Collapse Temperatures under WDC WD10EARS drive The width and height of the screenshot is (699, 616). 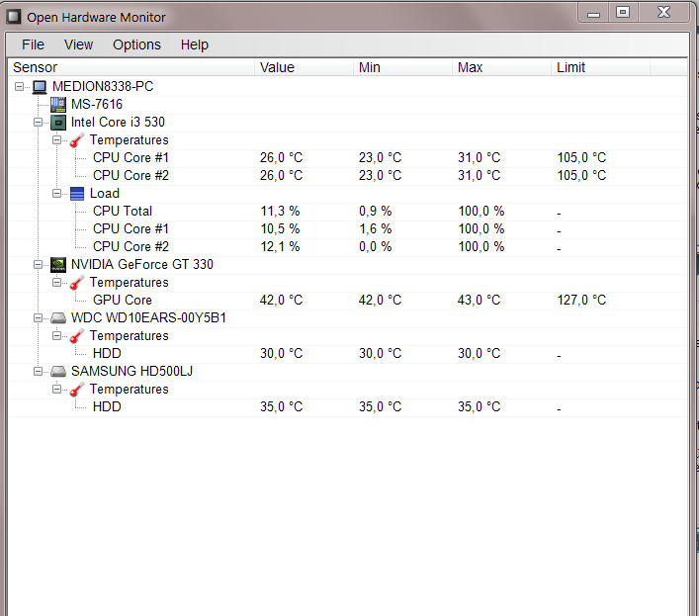pos(56,336)
